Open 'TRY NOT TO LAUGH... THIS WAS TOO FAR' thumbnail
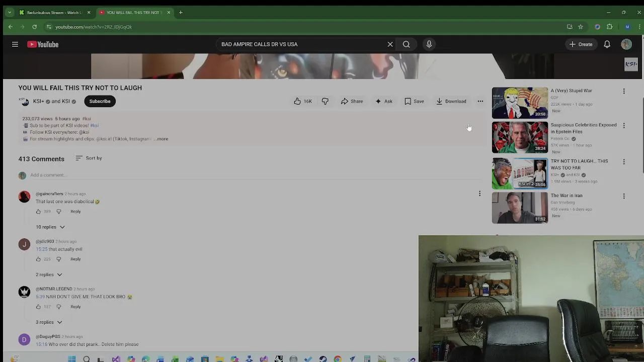 pos(520,173)
